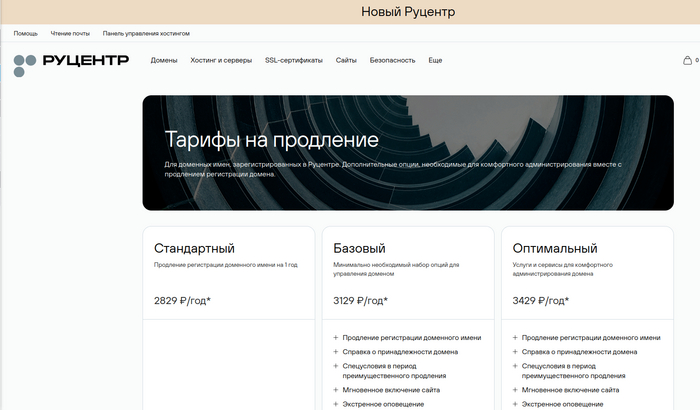Viewport: 700px width, 410px height.
Task: Click Оптимальный feature Спецусловия в период
Action: tap(574, 371)
